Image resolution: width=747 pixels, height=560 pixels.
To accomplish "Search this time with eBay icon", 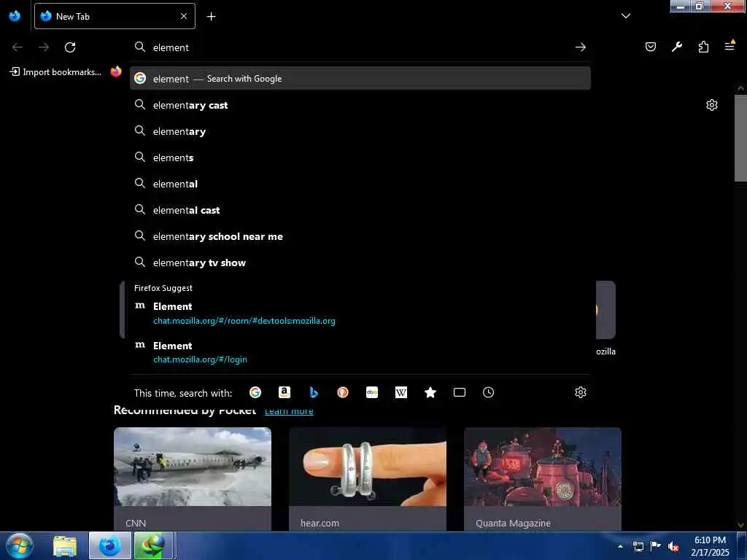I will pyautogui.click(x=372, y=392).
